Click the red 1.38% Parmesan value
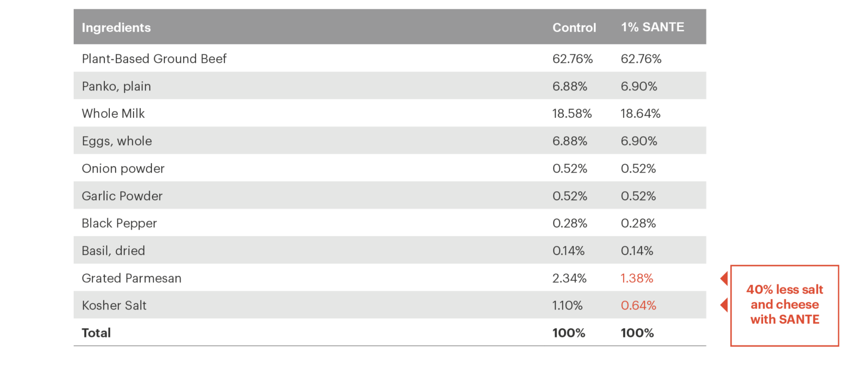This screenshot has height=376, width=868. 637,278
